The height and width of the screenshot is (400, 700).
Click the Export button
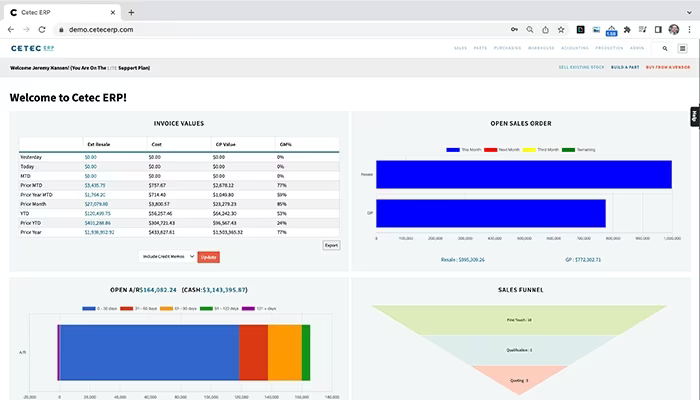coord(331,245)
